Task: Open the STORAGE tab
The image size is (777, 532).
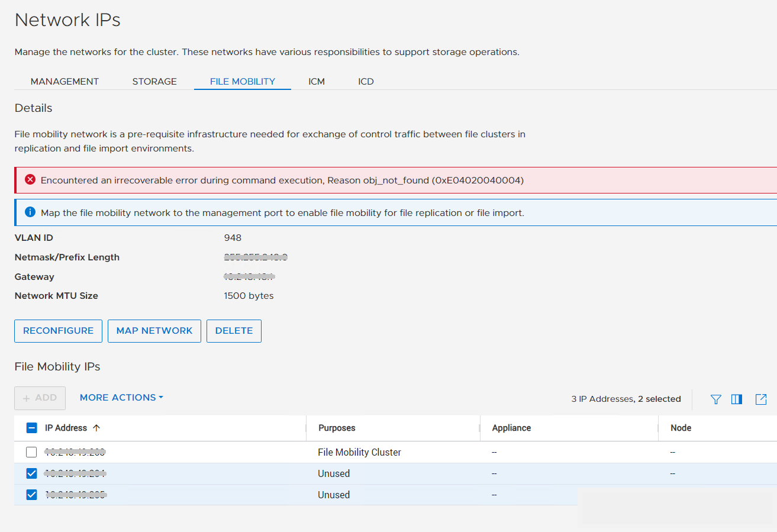Action: pyautogui.click(x=154, y=81)
